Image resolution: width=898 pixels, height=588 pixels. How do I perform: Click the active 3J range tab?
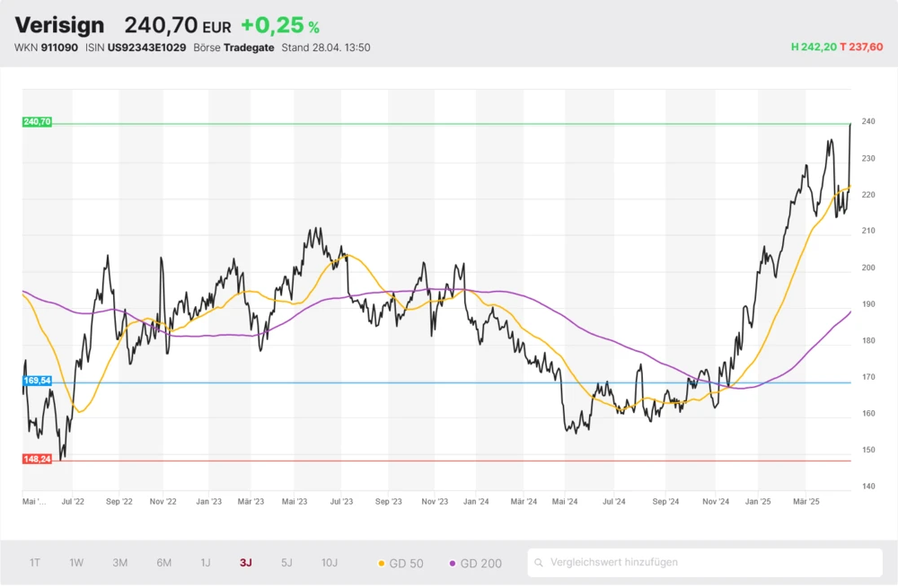point(246,563)
